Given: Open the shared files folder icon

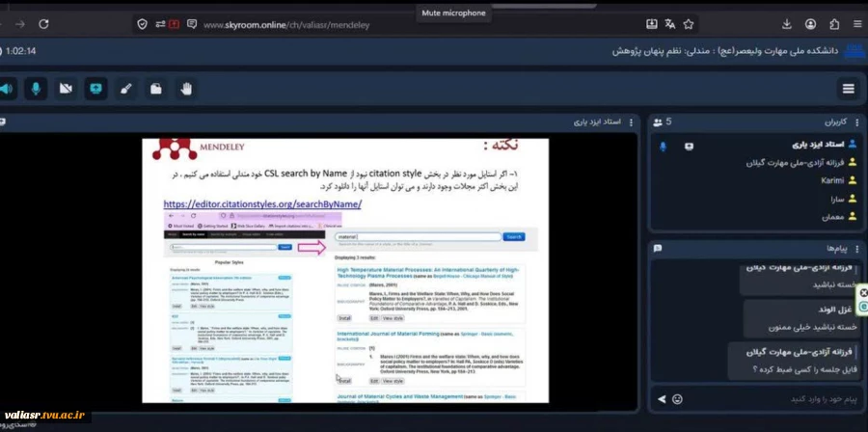Looking at the screenshot, I should [156, 89].
